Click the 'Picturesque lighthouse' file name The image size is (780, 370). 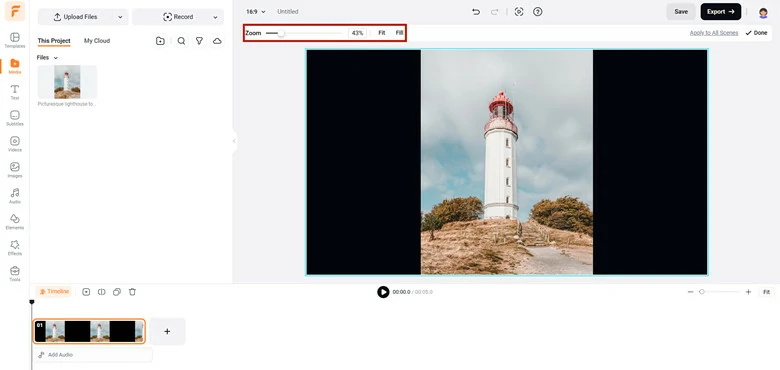coord(67,104)
